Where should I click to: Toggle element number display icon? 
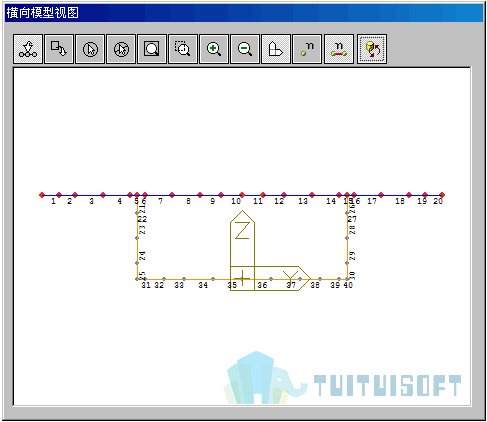339,49
